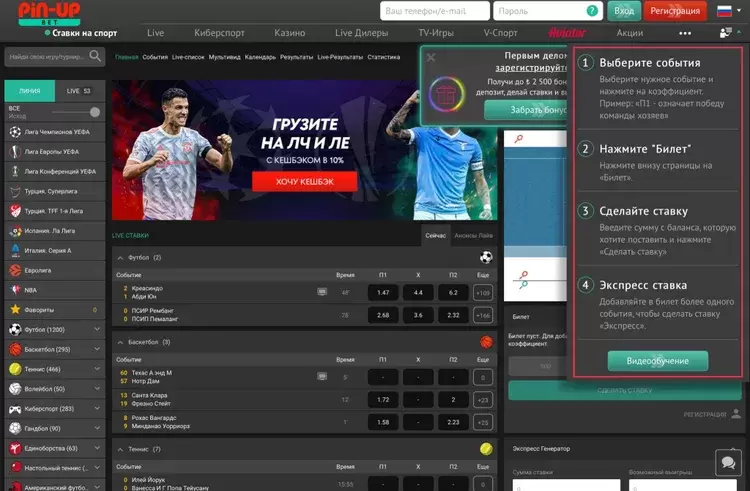Open the language flag selector
This screenshot has width=750, height=491.
coord(729,11)
